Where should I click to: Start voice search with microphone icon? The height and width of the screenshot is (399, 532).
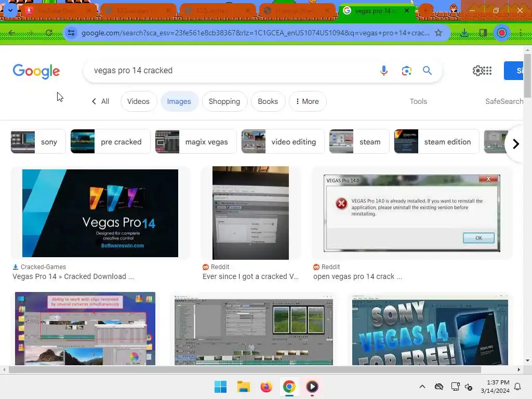click(x=384, y=71)
